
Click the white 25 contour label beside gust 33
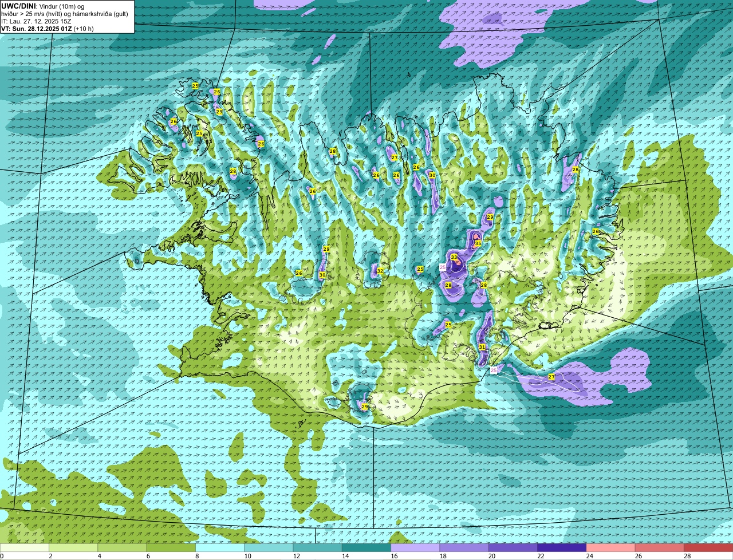(x=443, y=267)
